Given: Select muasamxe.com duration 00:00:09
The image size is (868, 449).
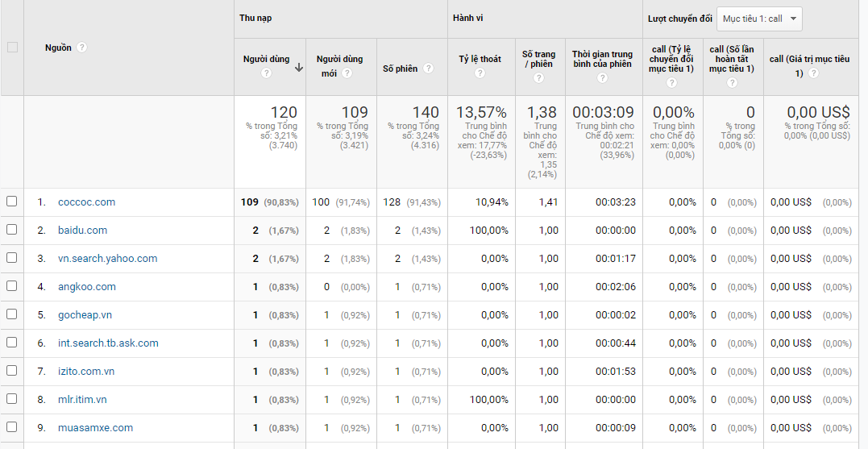Looking at the screenshot, I should point(616,428).
